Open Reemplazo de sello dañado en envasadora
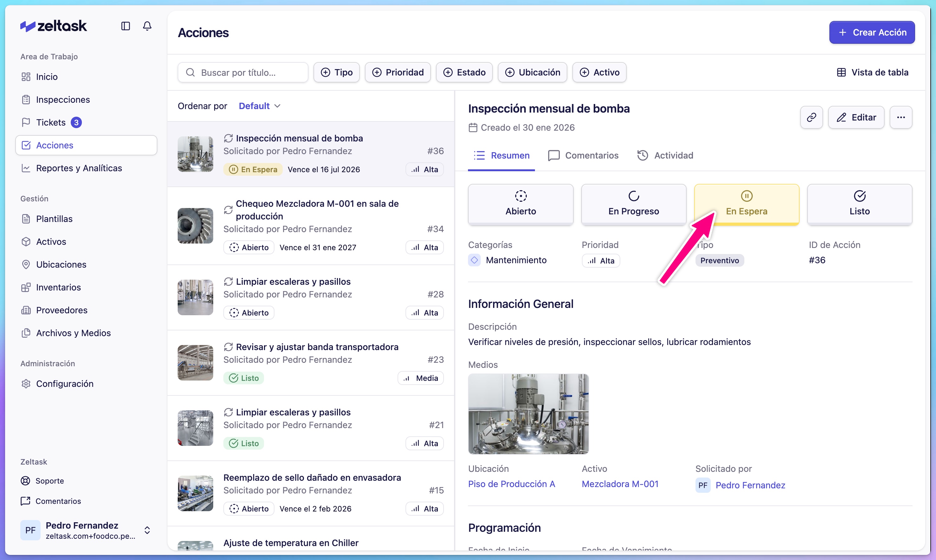Viewport: 936px width, 560px height. click(x=311, y=493)
